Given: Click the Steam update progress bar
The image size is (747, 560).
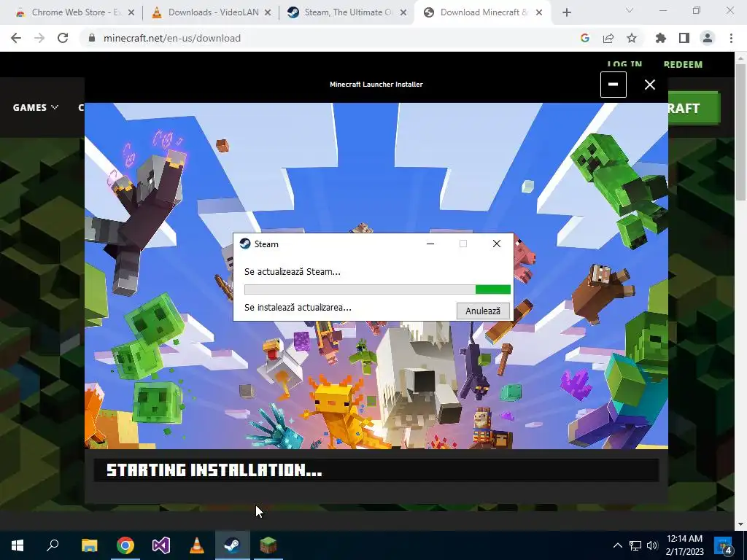Looking at the screenshot, I should [377, 289].
